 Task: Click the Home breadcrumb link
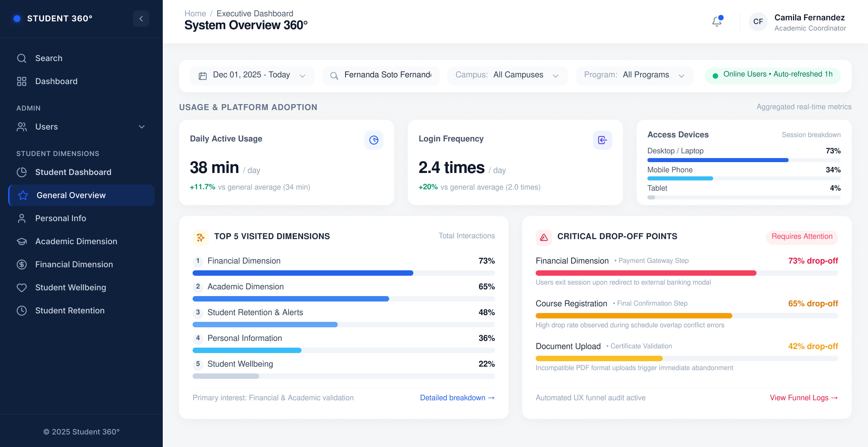195,14
